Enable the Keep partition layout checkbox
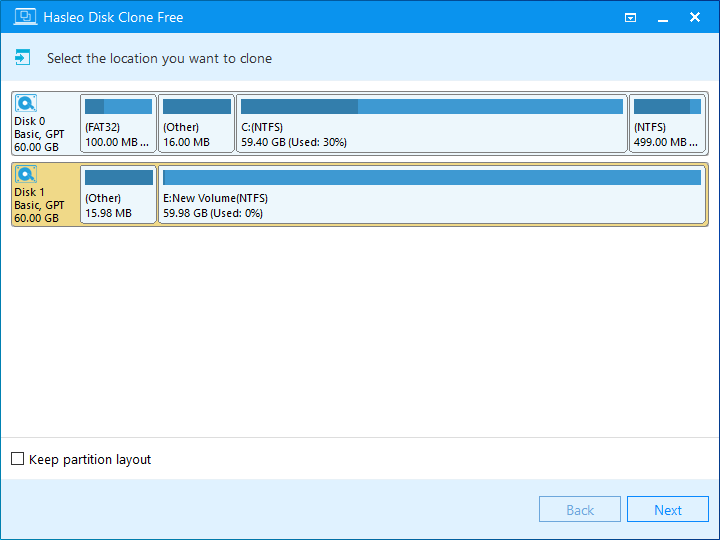The width and height of the screenshot is (720, 540). coord(17,459)
